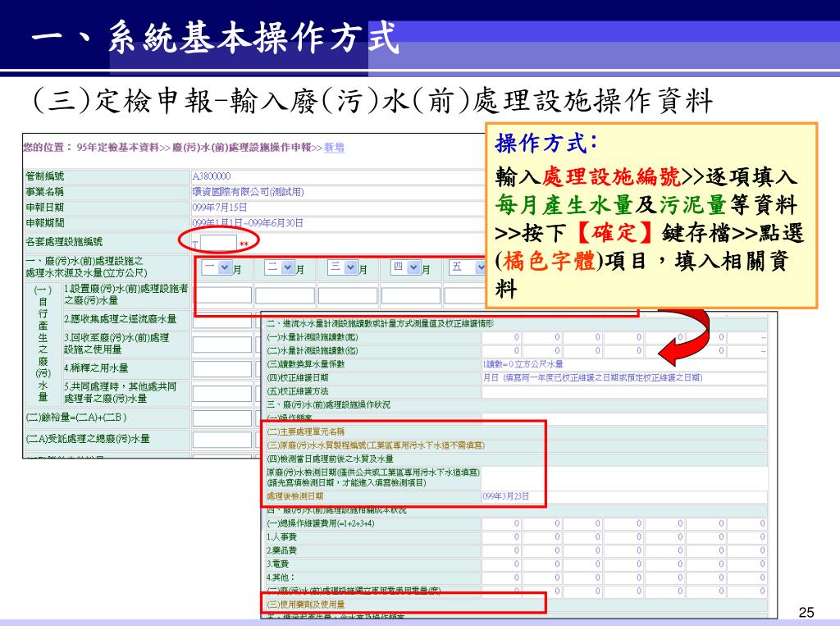Click breadcrumb text 廢(污)水(前)處理設施操作申報
Screen dimensions: 840x630
pos(242,148)
